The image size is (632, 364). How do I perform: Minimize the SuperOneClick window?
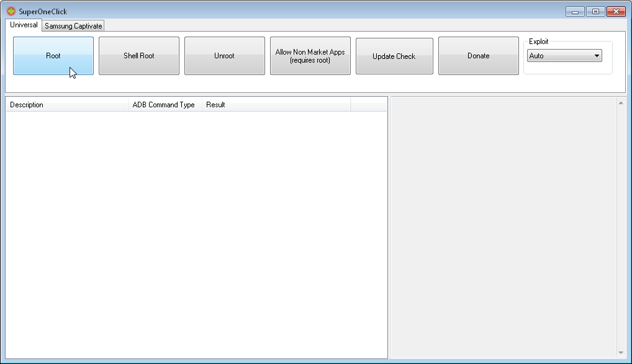click(x=575, y=12)
